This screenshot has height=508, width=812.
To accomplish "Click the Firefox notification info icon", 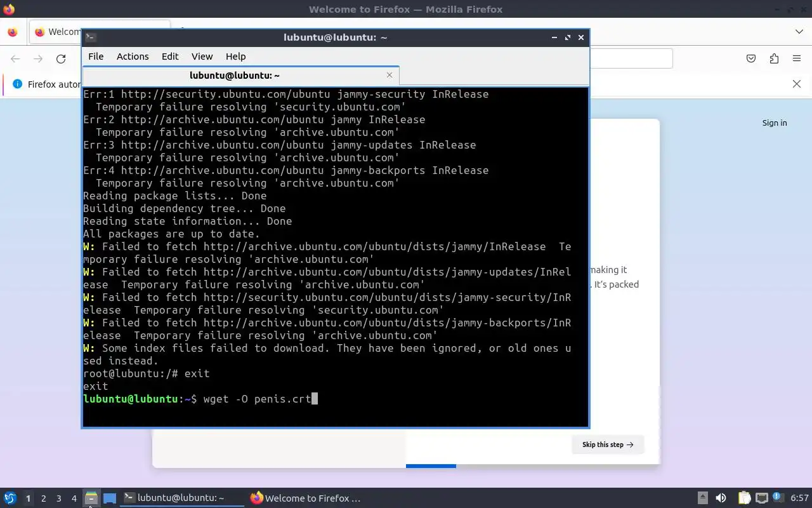I will [x=17, y=84].
